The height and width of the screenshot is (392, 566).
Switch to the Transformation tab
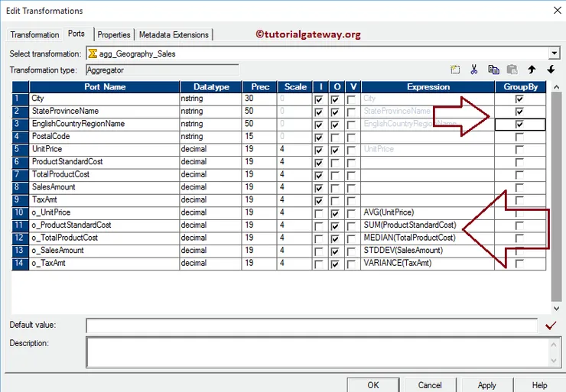coord(34,35)
